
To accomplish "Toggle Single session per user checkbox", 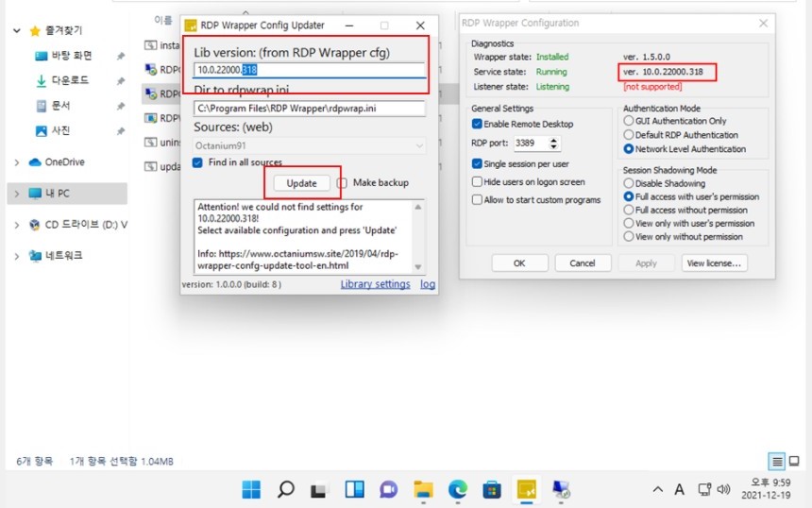I will click(x=477, y=163).
